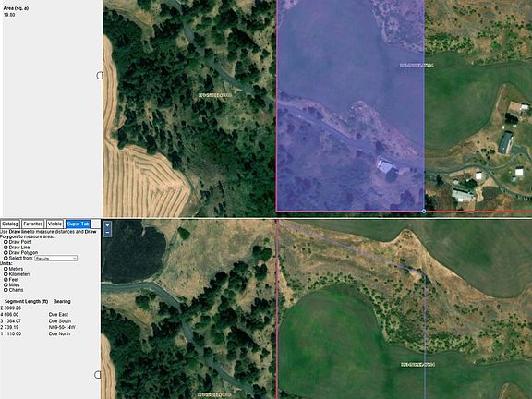Switch to the Catalog tab
Image resolution: width=532 pixels, height=399 pixels.
click(10, 224)
